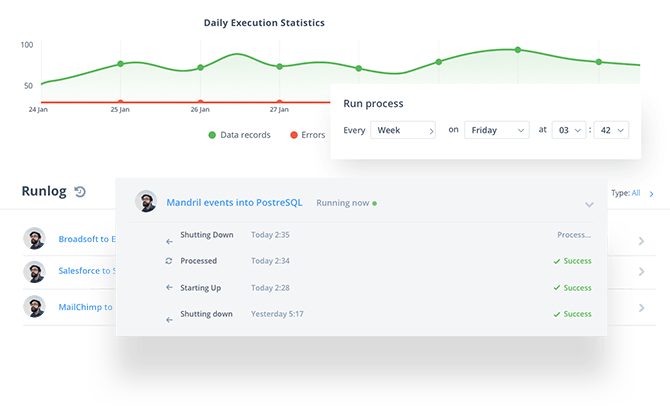Open the Broadsoft to E link
The height and width of the screenshot is (406, 670).
point(87,239)
